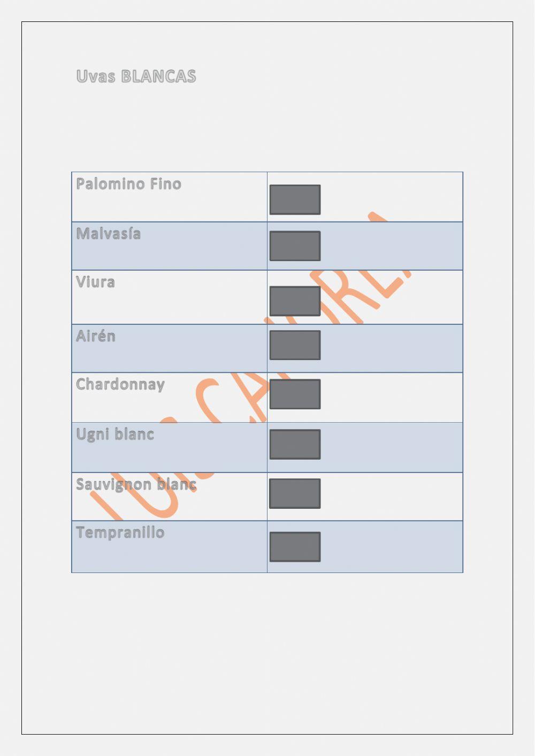Click the Chardonnay grape name
This screenshot has height=756, width=535.
click(120, 385)
